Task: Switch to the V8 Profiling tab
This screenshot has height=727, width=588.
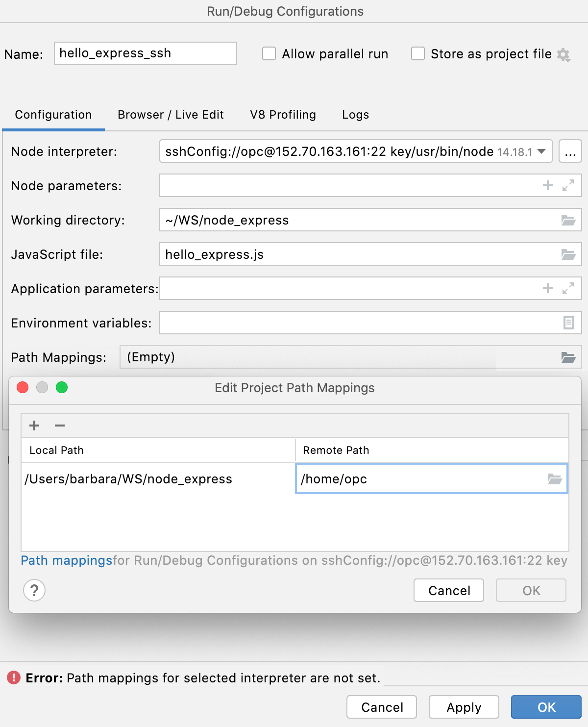Action: tap(283, 115)
